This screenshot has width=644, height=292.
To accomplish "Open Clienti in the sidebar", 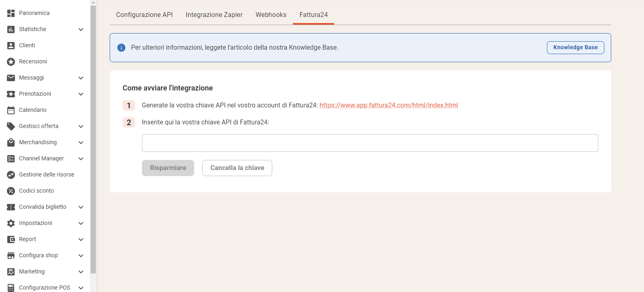I will pos(27,46).
